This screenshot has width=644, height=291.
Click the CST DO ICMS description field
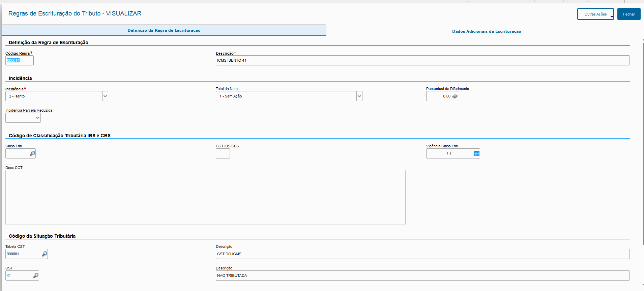point(422,254)
